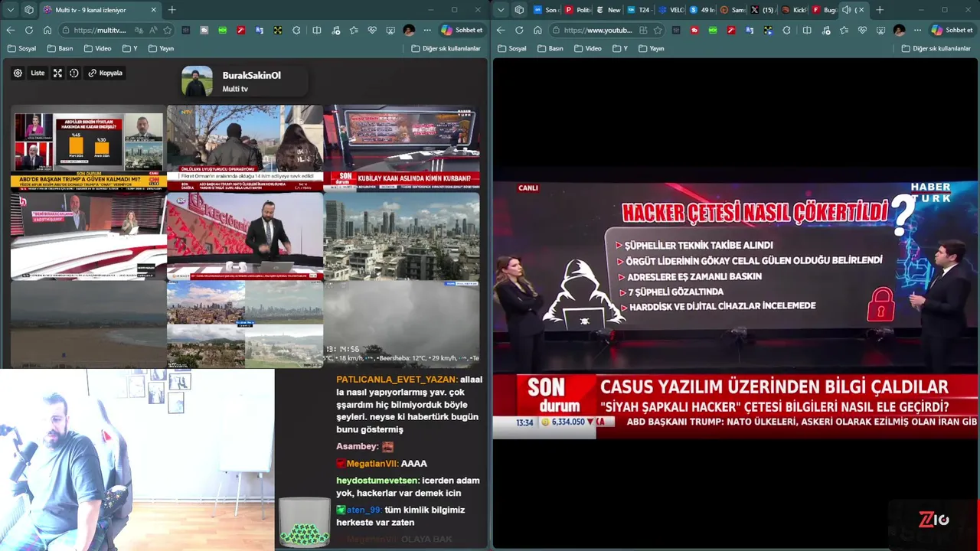Click chat username MegatlanVII
The height and width of the screenshot is (551, 980).
(371, 464)
